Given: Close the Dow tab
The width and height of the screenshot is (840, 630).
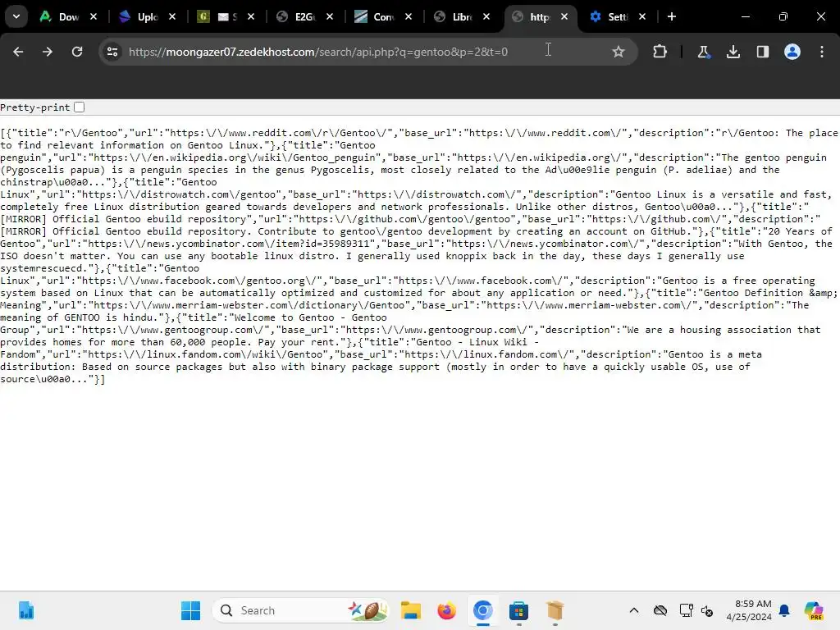Looking at the screenshot, I should tap(94, 16).
